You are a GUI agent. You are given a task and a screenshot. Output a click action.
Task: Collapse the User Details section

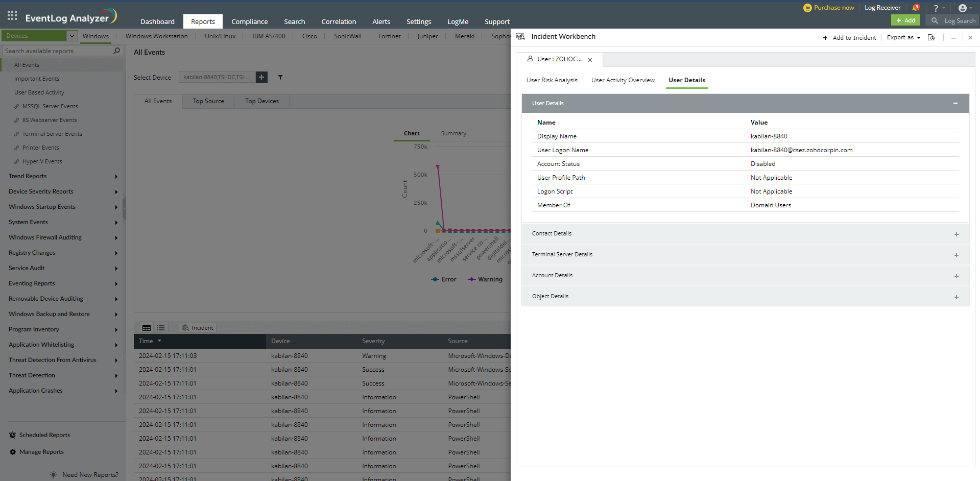click(955, 103)
